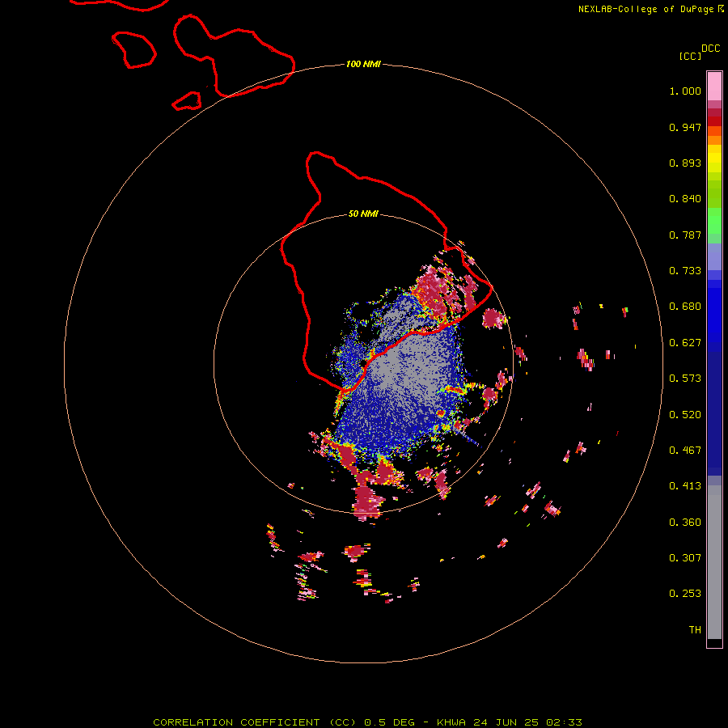Viewport: 728px width, 728px height.
Task: Select the 0.680 scale value
Action: (x=685, y=307)
